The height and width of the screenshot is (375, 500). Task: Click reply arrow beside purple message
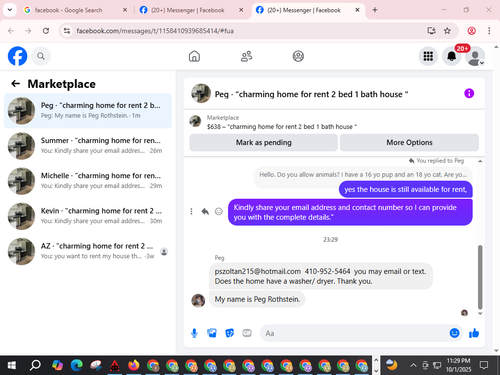(x=205, y=211)
